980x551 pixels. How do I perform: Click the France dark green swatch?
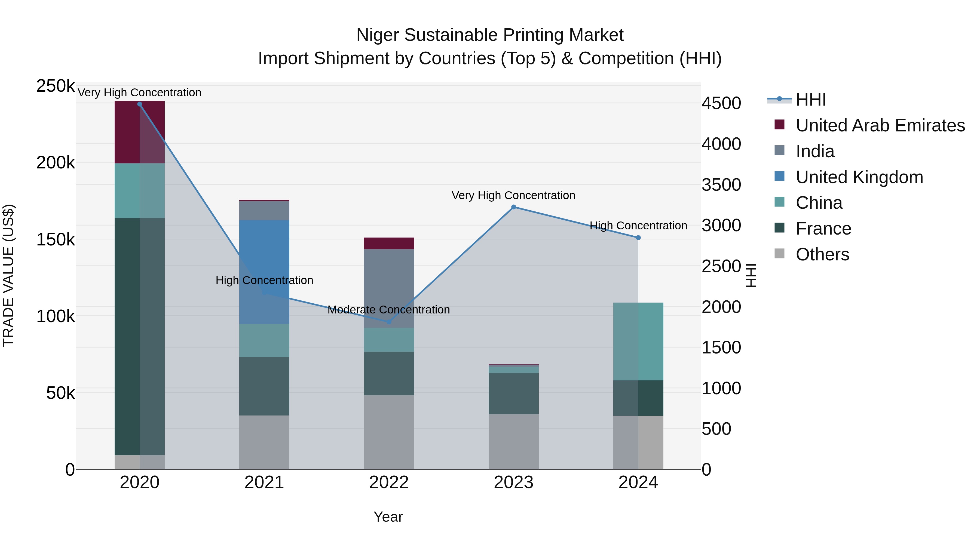[780, 228]
